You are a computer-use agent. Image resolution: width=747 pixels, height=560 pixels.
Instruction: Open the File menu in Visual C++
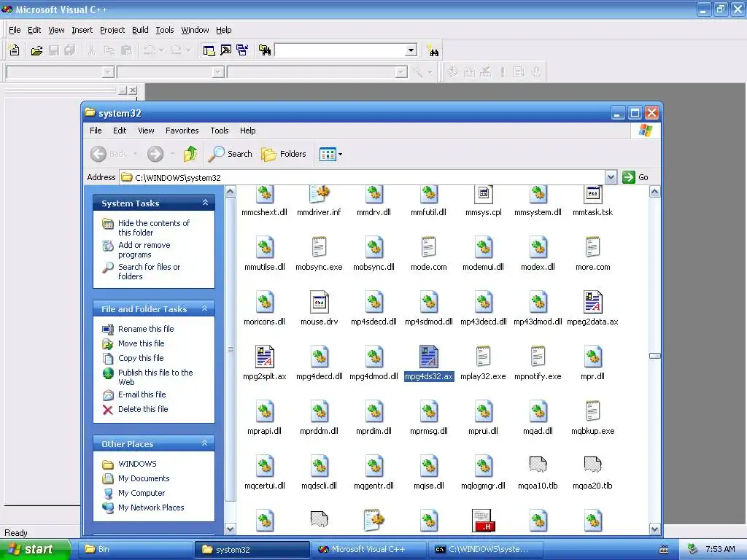15,30
